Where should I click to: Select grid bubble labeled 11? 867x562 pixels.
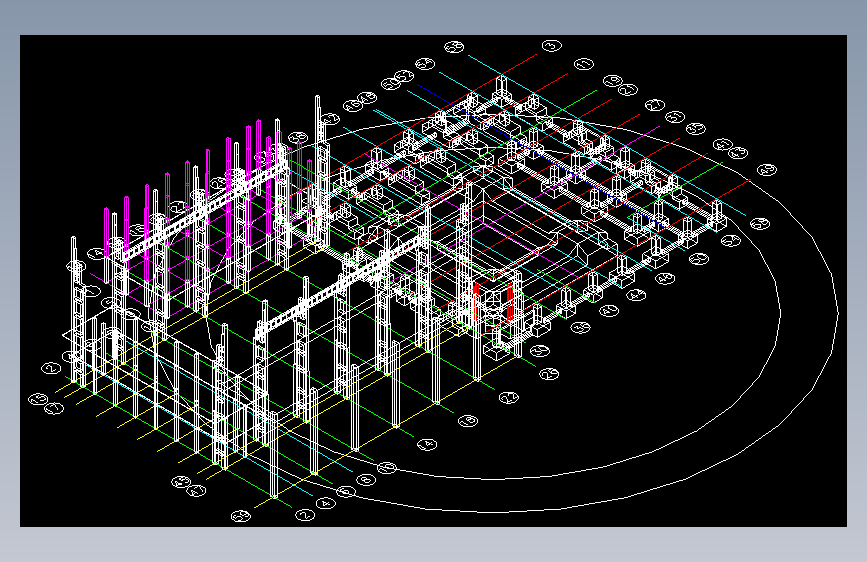click(x=584, y=64)
